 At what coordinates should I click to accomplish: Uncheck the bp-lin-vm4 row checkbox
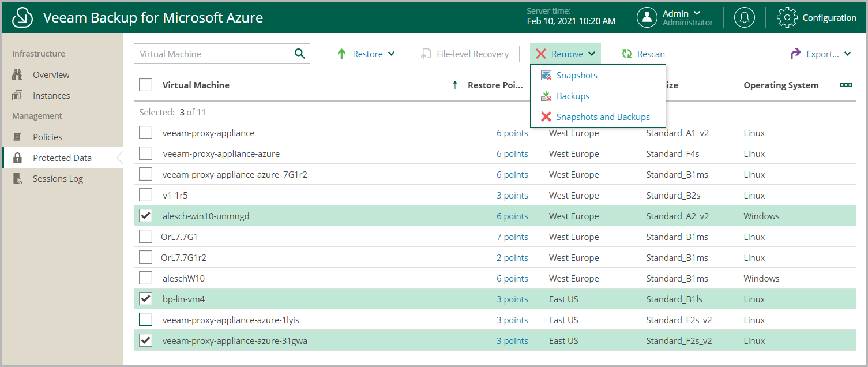[146, 299]
